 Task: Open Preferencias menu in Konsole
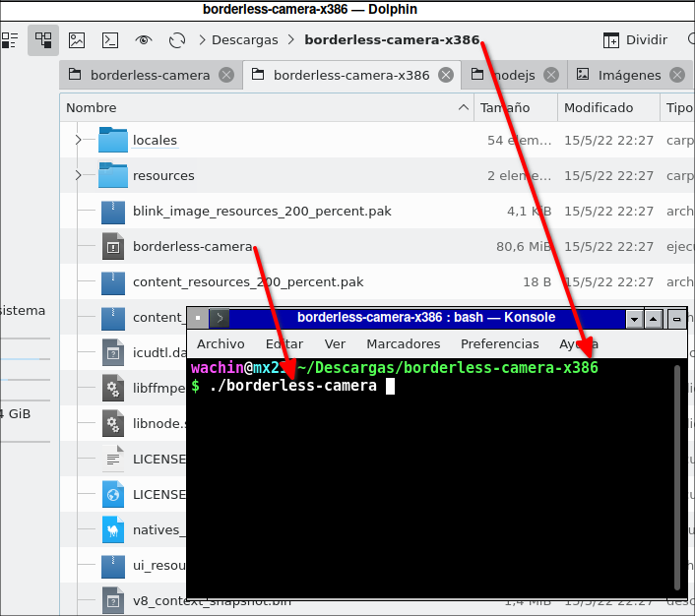(x=499, y=343)
